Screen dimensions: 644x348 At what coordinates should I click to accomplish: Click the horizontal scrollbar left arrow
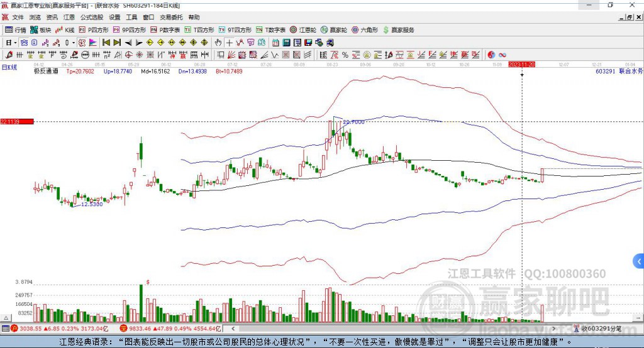click(x=233, y=329)
